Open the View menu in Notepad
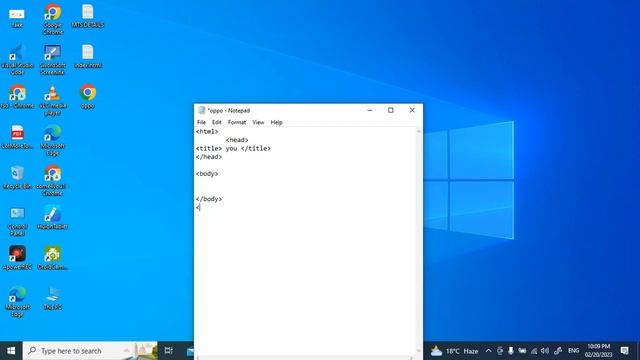 [x=258, y=122]
